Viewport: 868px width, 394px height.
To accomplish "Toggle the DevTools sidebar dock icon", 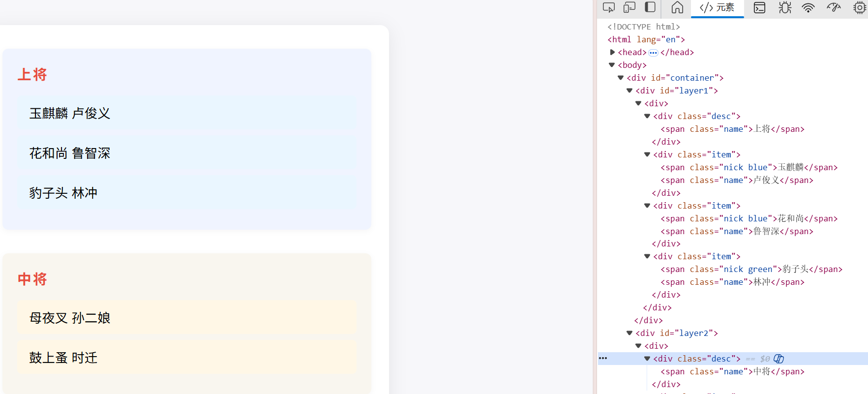I will click(650, 7).
